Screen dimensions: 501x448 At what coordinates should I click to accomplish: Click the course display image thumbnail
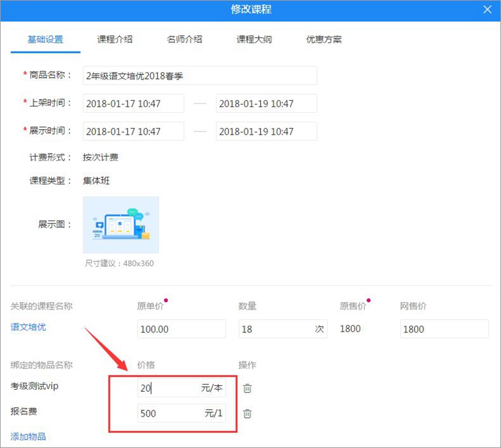pos(121,224)
